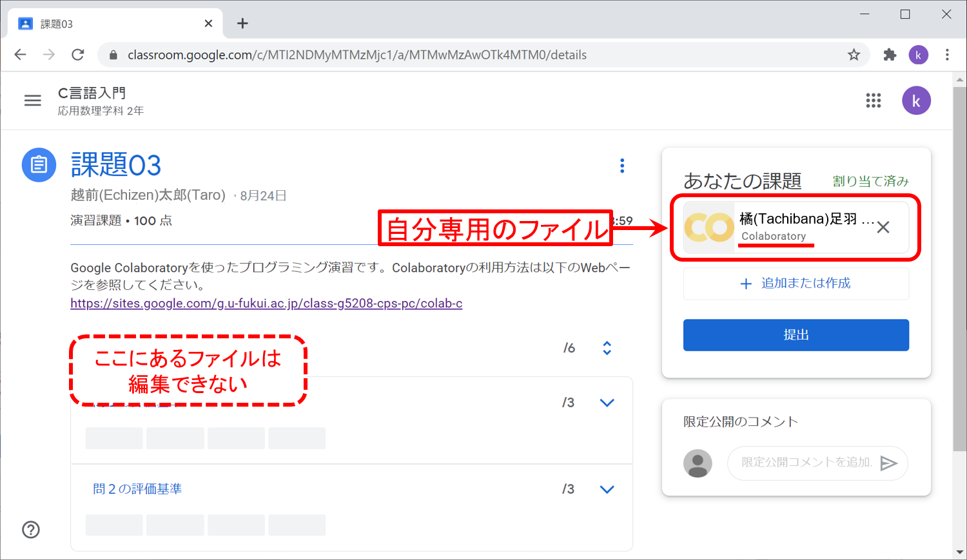
Task: Click 応用数理学科 2年 subtitle
Action: (x=101, y=111)
